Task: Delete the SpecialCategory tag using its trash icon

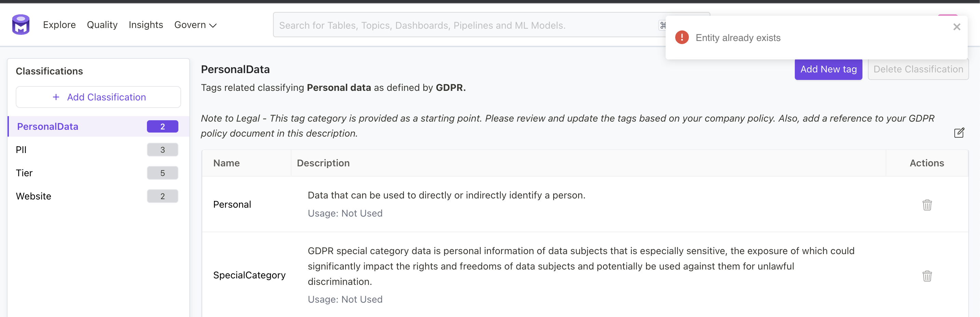Action: tap(927, 276)
